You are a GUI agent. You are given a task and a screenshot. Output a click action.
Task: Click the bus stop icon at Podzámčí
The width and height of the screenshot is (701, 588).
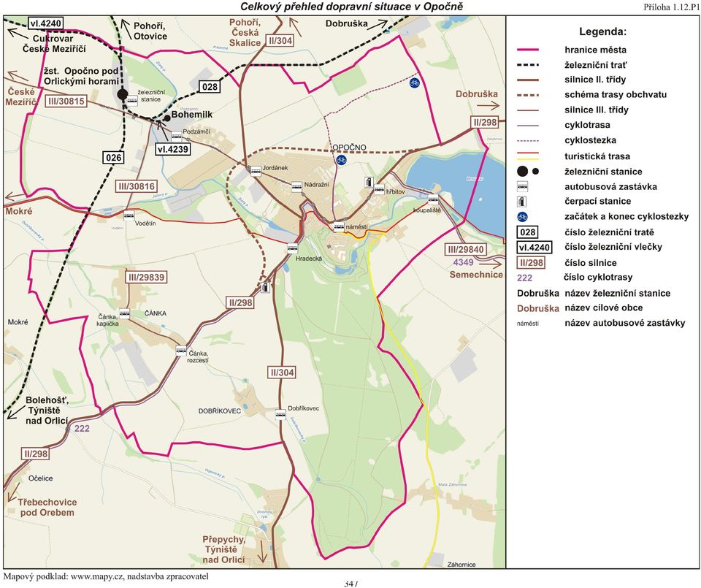click(177, 135)
